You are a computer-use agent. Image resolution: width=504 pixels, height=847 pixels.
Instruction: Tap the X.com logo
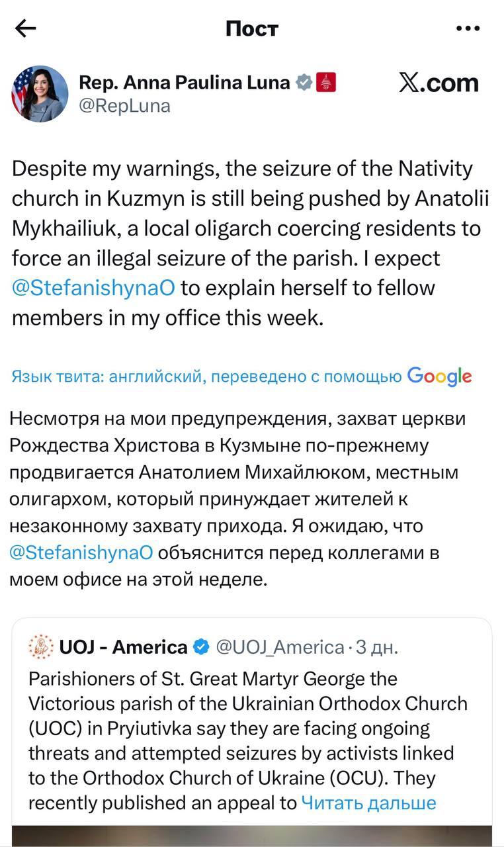coord(439,83)
